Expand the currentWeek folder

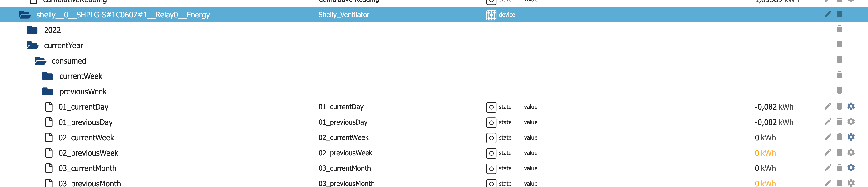pyautogui.click(x=47, y=76)
